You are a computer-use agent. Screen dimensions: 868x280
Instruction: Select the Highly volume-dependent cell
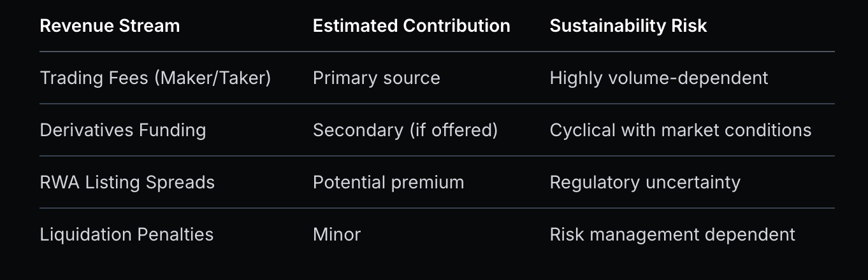point(658,78)
